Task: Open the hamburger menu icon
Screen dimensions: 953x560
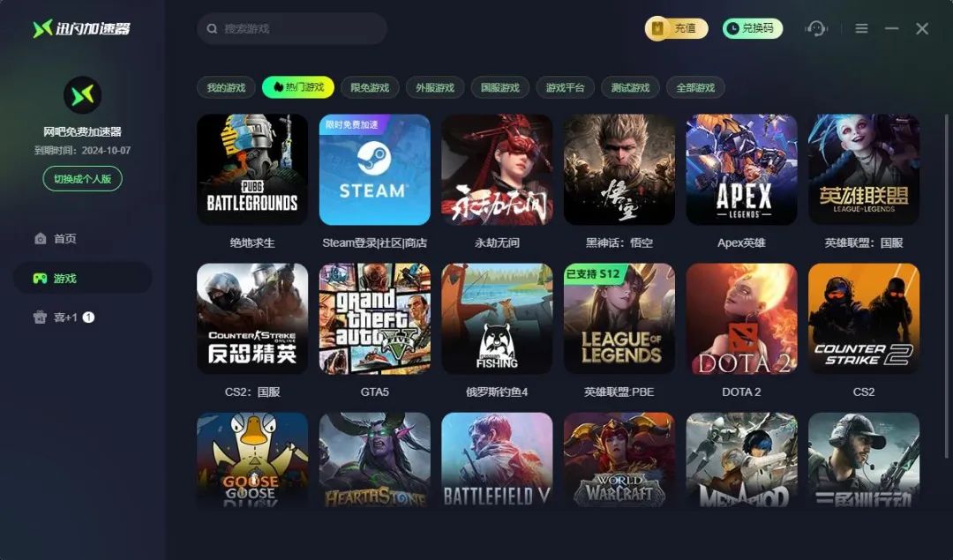Action: coord(861,28)
